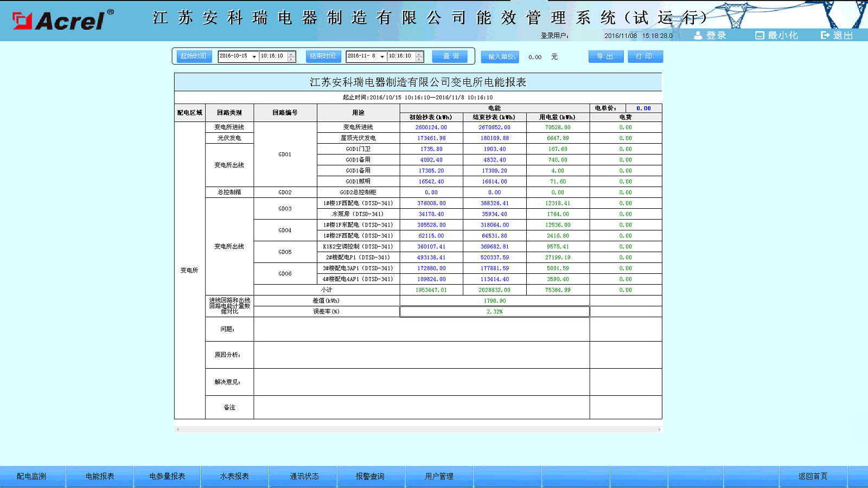Click the 最小化 minimize icon
The width and height of the screenshot is (868, 488).
pos(759,35)
